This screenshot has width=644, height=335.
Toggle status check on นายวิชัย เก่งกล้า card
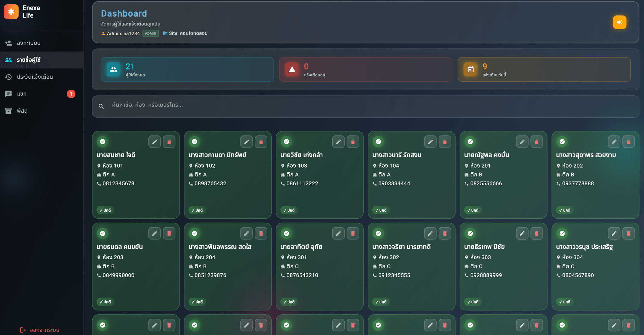tap(286, 142)
